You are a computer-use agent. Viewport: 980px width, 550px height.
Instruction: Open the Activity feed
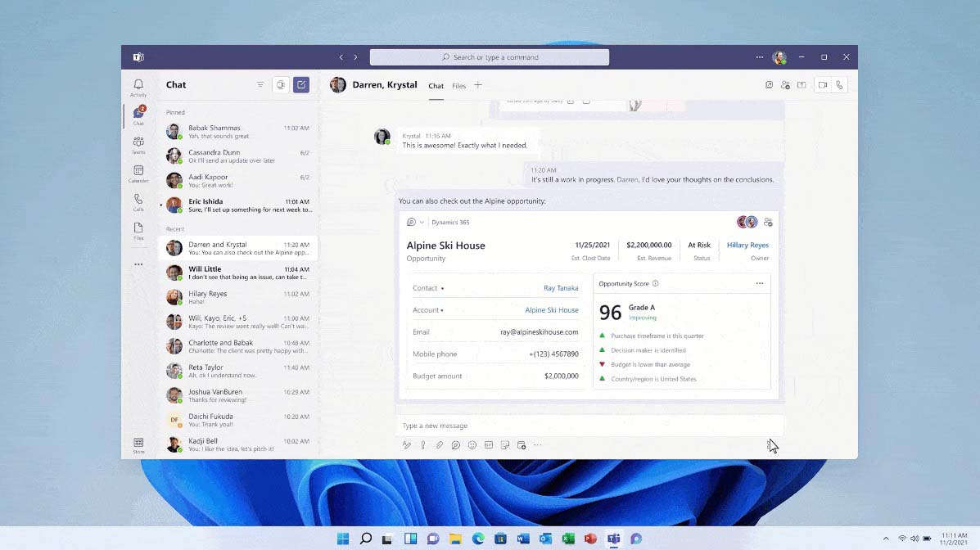click(138, 84)
